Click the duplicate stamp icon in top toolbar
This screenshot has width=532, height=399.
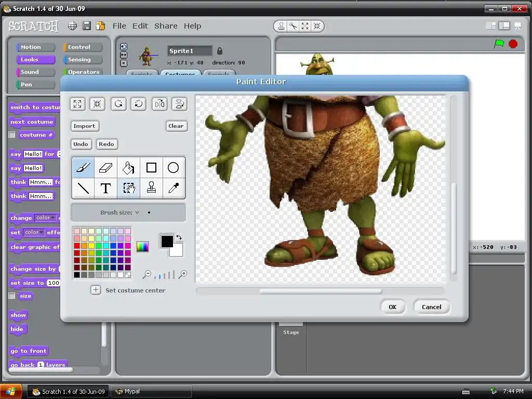[281, 26]
